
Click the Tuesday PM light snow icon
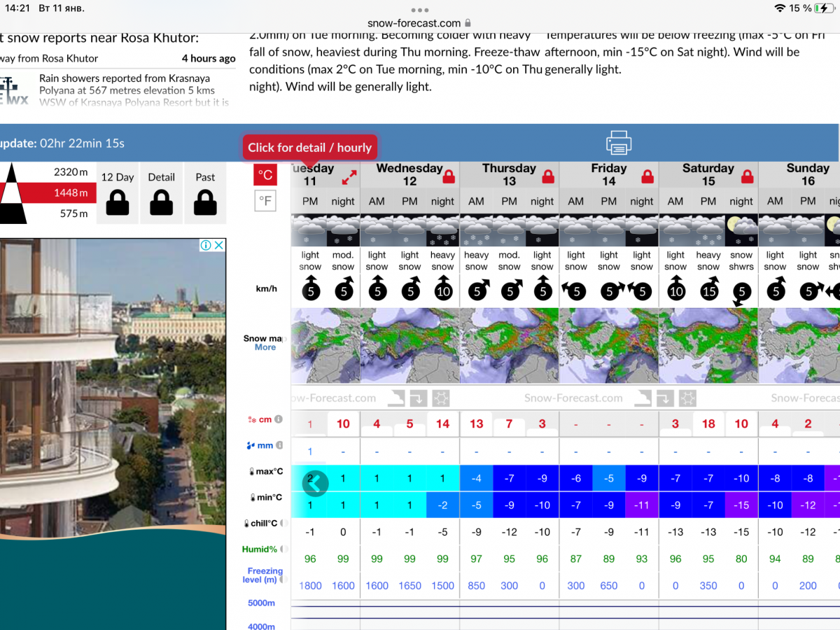point(310,230)
